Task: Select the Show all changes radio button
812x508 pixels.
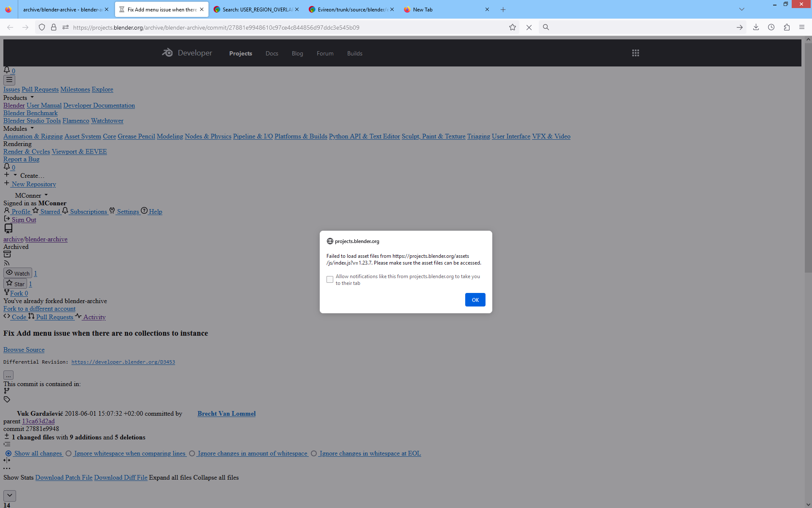Action: [8, 453]
